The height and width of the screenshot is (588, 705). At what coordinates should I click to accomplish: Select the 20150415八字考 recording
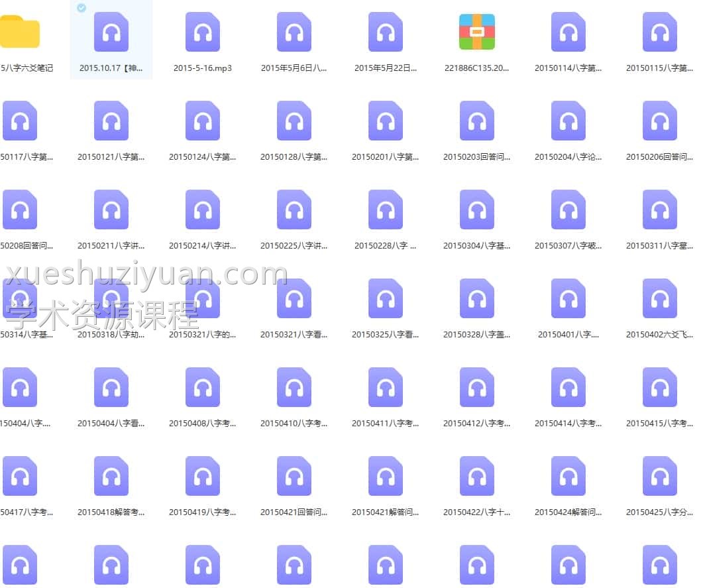click(659, 386)
